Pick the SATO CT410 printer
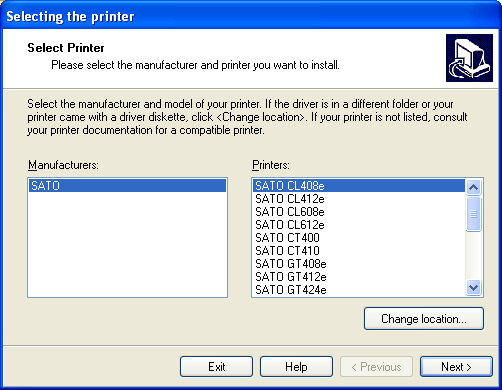This screenshot has width=502, height=390. click(x=359, y=251)
